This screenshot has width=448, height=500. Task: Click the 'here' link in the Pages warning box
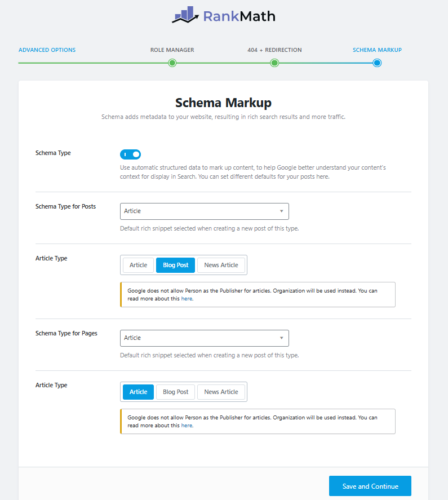(x=187, y=426)
